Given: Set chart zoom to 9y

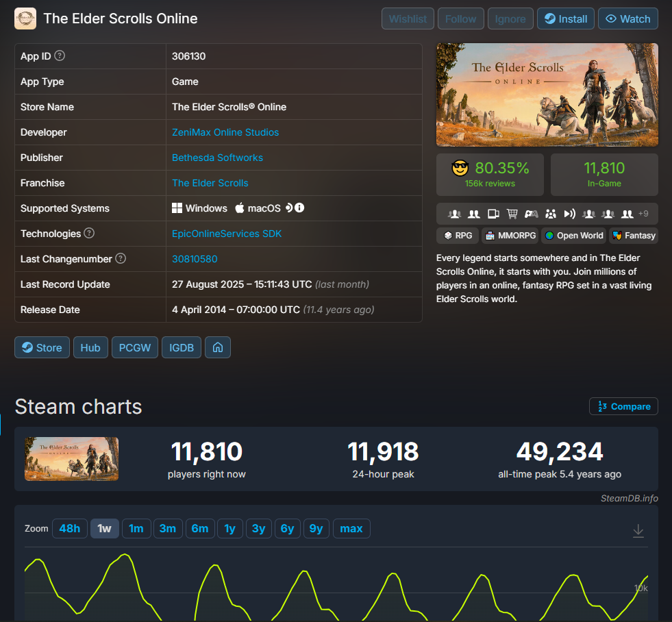Looking at the screenshot, I should [x=316, y=528].
